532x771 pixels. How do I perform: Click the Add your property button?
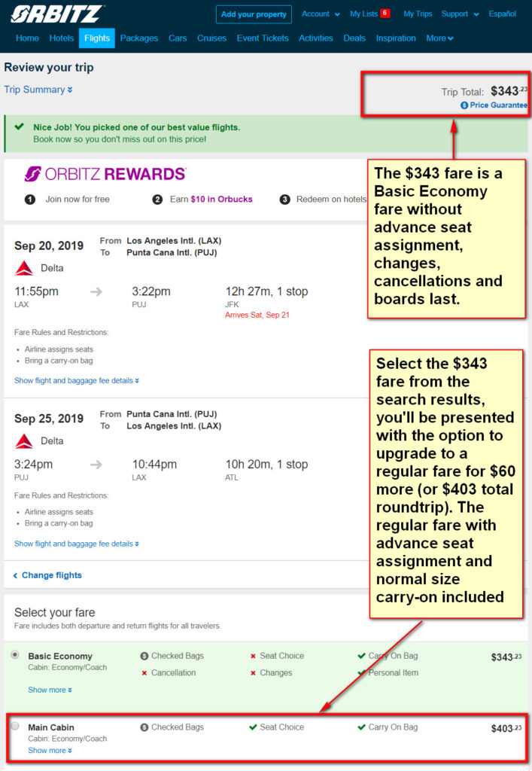pos(254,14)
